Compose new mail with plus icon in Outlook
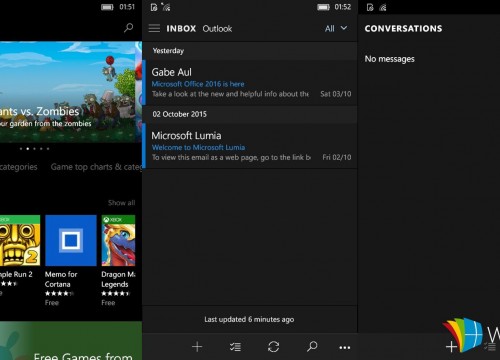Screen dimensions: 500x360 pyautogui.click(x=197, y=347)
